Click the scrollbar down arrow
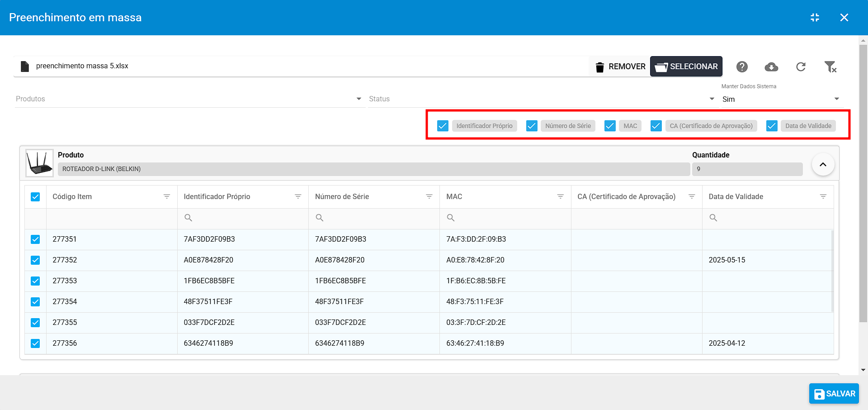This screenshot has height=410, width=868. [x=863, y=370]
